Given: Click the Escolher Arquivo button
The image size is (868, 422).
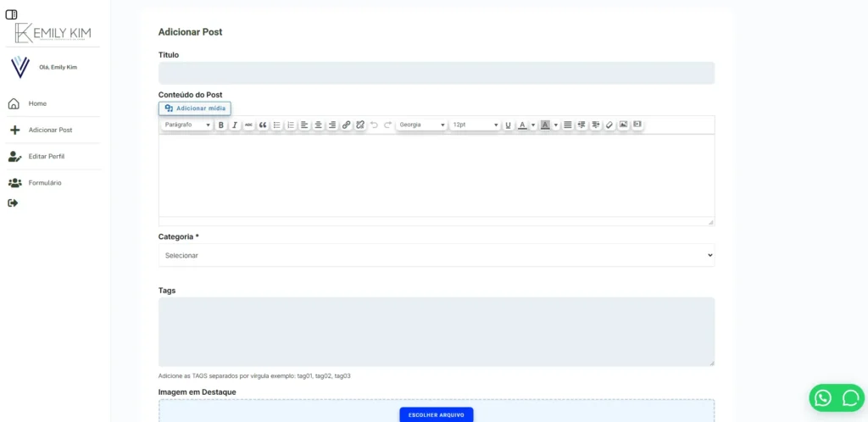Looking at the screenshot, I should (436, 414).
